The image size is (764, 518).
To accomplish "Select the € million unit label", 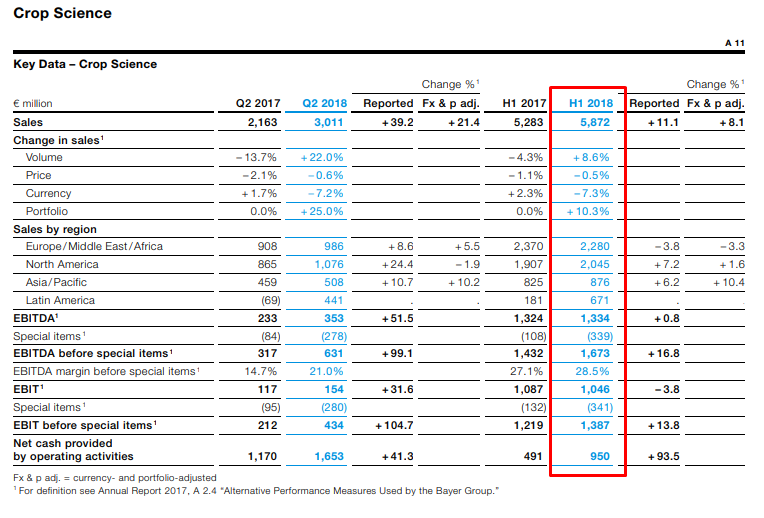I will (x=33, y=103).
